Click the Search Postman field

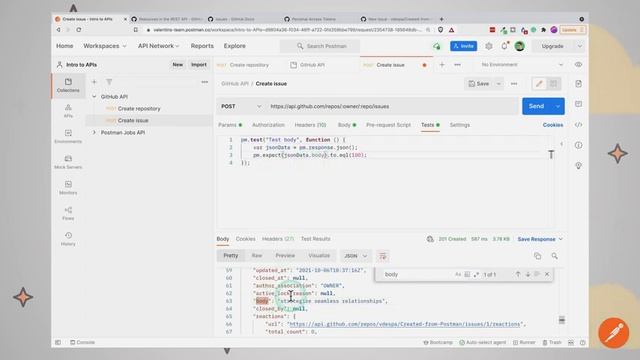[x=320, y=46]
